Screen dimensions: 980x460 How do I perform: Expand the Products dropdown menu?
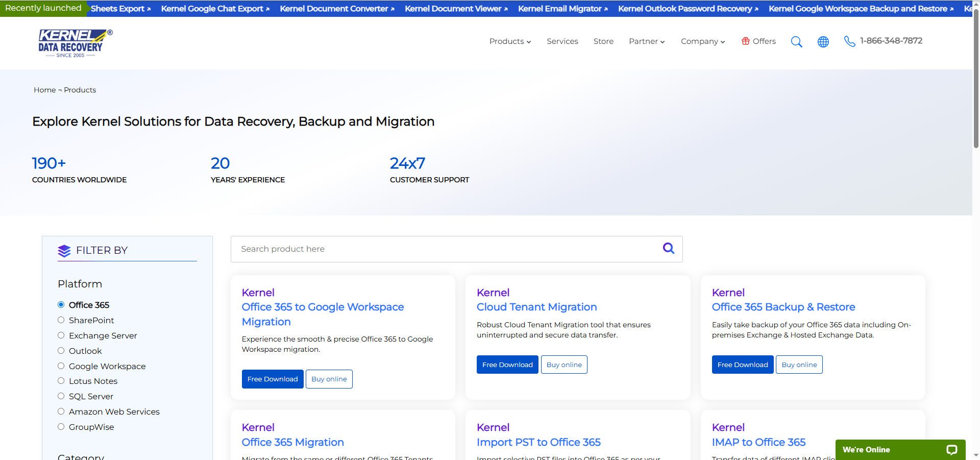510,41
